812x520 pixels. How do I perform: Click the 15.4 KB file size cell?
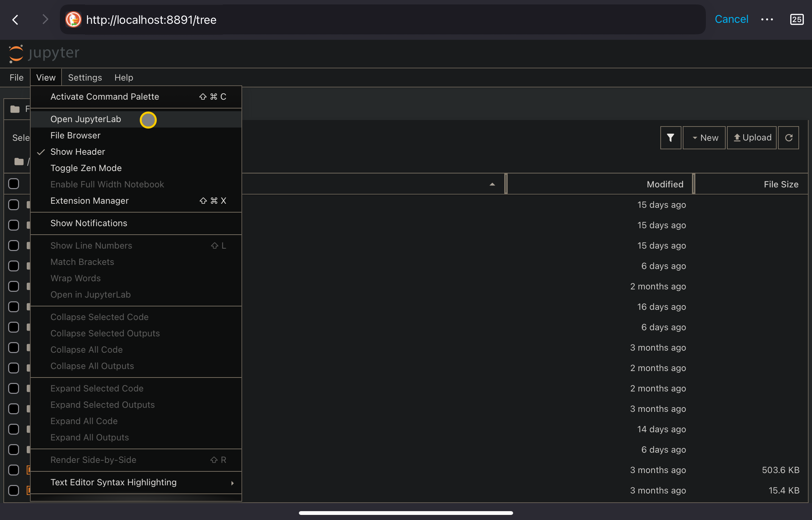pos(784,490)
